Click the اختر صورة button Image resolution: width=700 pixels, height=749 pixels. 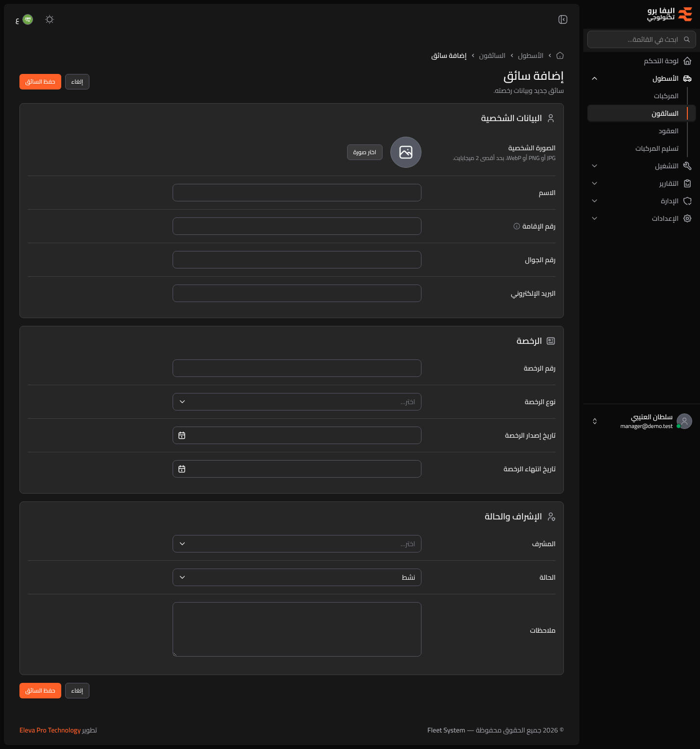365,152
